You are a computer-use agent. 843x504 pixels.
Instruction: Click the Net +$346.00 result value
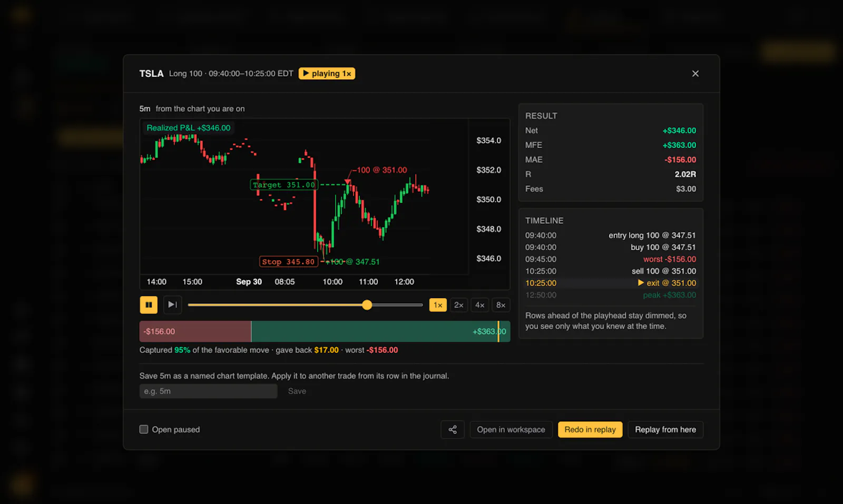coord(679,131)
